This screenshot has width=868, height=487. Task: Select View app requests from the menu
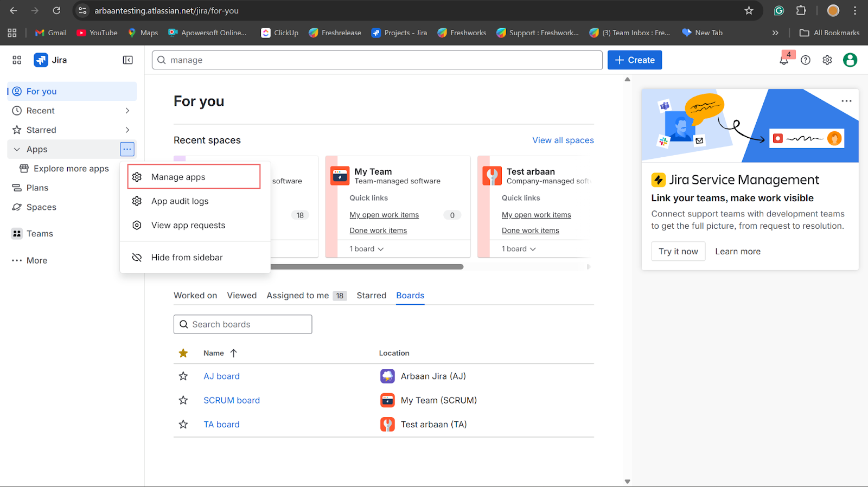pos(195,225)
